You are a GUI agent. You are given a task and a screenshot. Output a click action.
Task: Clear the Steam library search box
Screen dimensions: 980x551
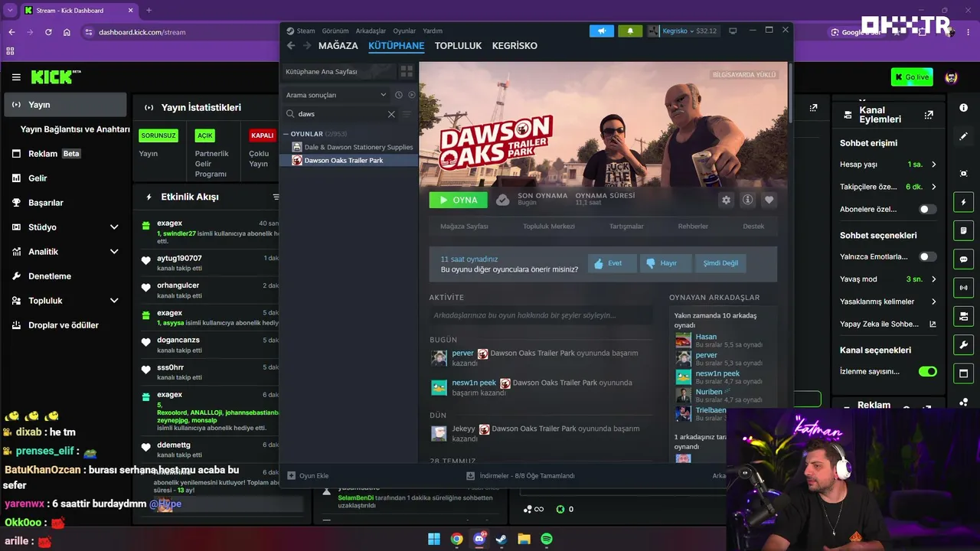pyautogui.click(x=391, y=114)
